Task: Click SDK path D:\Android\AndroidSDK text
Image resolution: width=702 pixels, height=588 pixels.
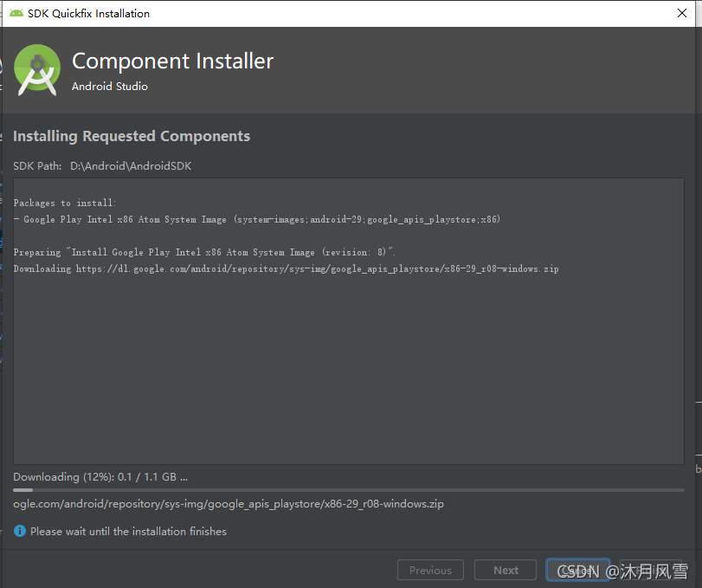Action: (x=131, y=166)
